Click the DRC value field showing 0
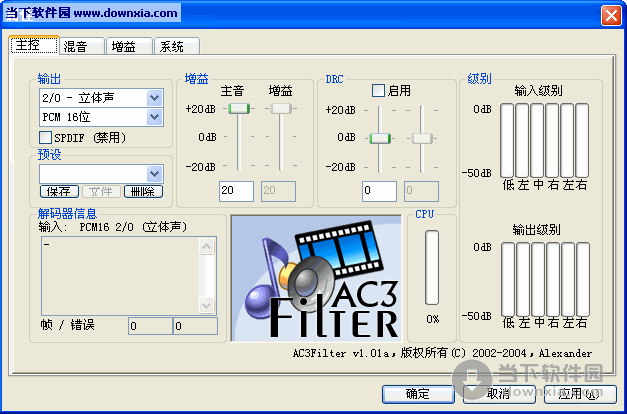 point(379,190)
